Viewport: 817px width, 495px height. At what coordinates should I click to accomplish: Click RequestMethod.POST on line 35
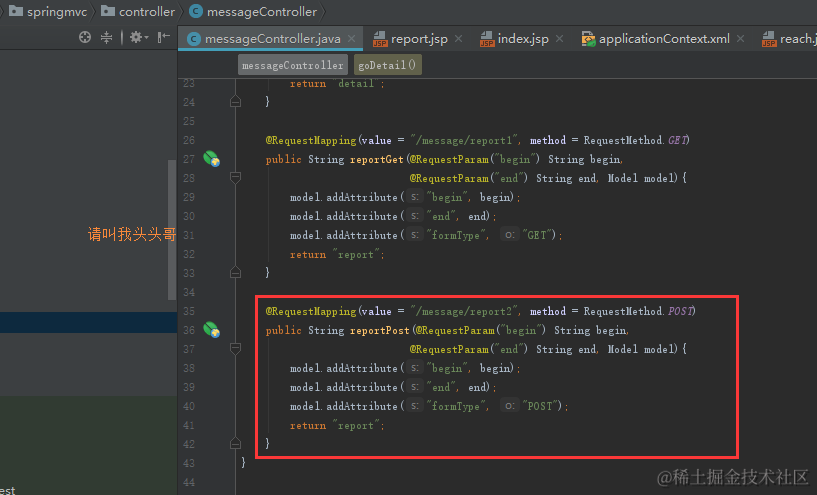point(639,311)
